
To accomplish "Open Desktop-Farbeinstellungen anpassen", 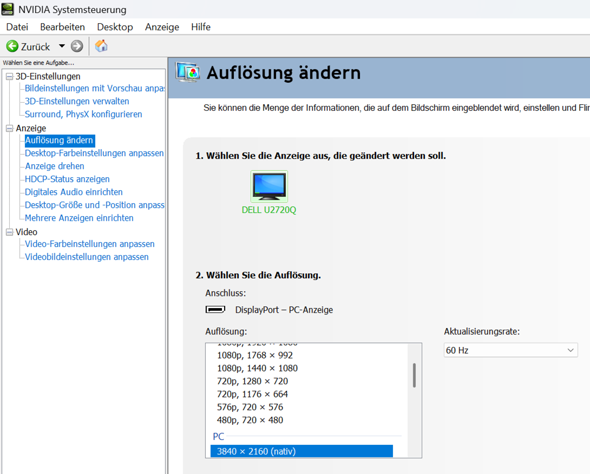I will pyautogui.click(x=94, y=153).
